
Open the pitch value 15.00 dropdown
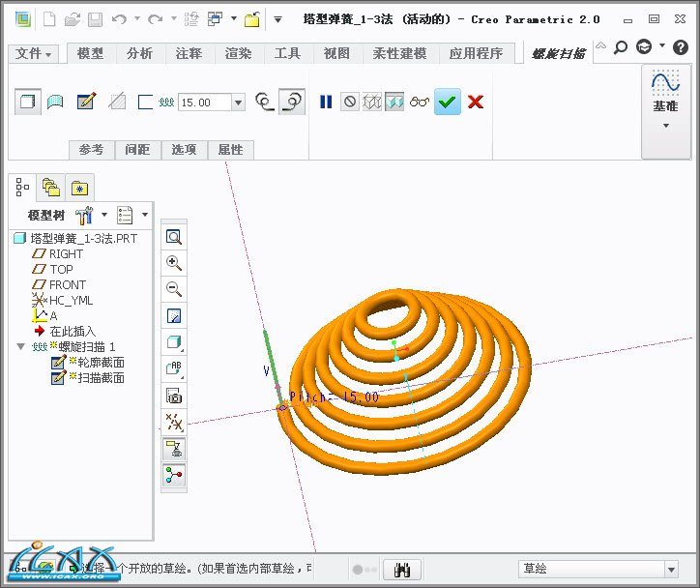[238, 103]
